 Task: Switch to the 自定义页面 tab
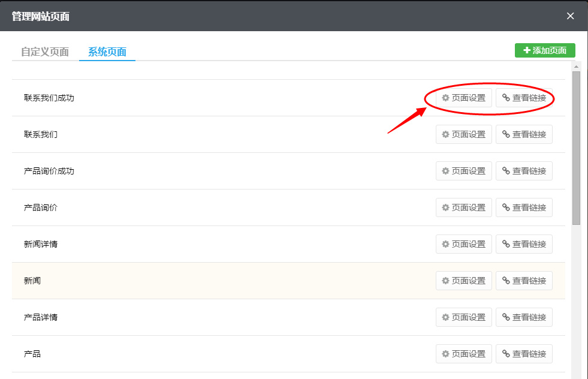[x=45, y=52]
